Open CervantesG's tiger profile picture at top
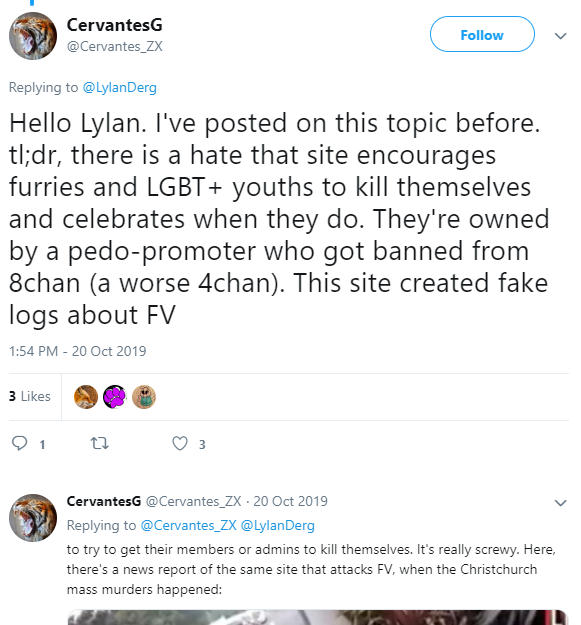 33,36
